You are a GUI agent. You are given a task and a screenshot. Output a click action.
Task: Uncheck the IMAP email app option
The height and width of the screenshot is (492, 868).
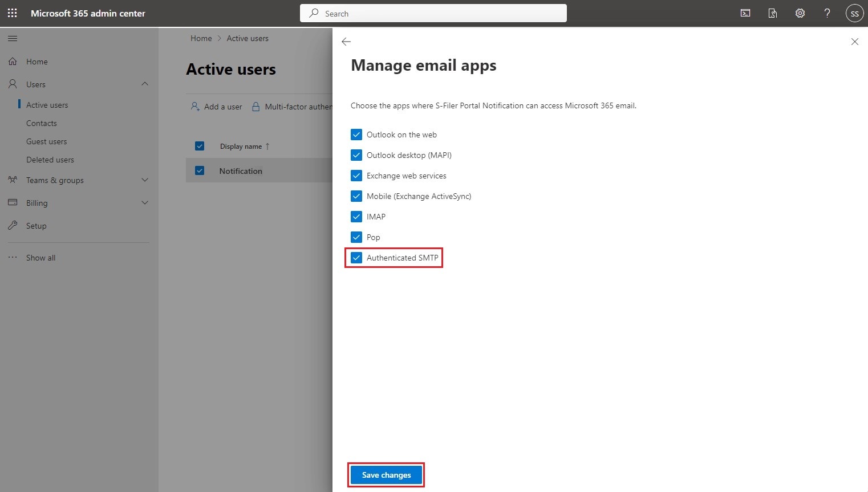356,217
